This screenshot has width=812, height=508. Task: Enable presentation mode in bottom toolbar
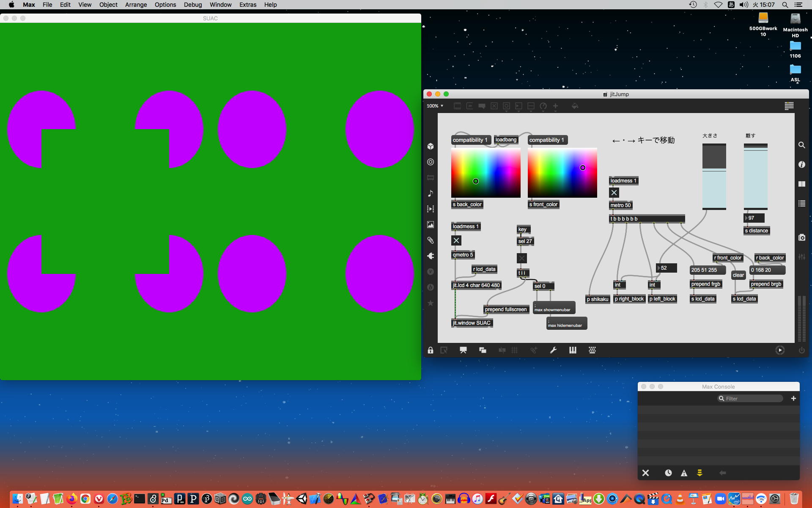[463, 350]
